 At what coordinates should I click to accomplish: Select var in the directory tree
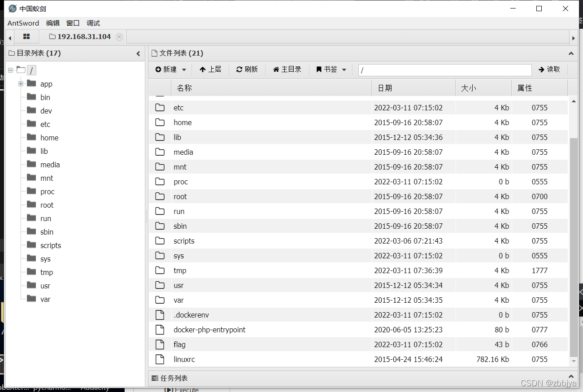(45, 299)
